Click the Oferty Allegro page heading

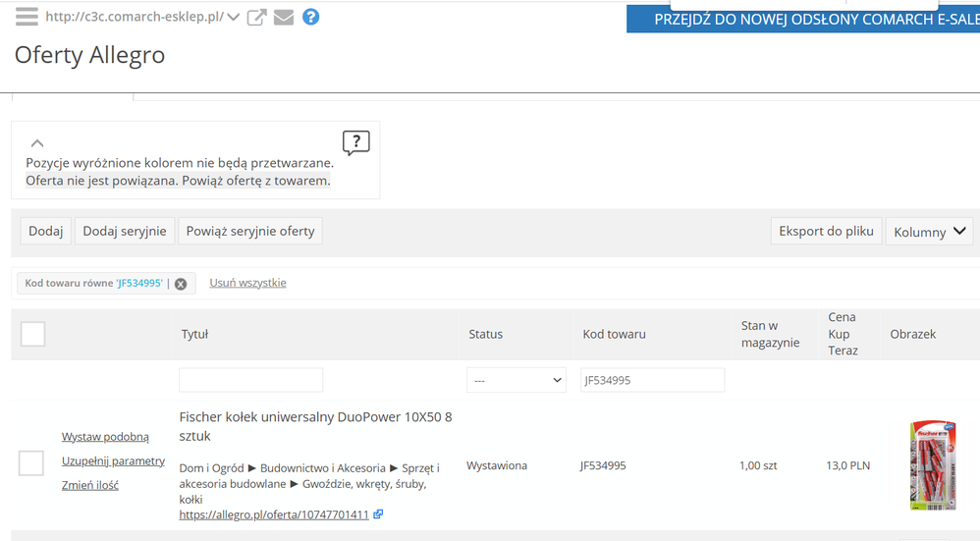90,55
